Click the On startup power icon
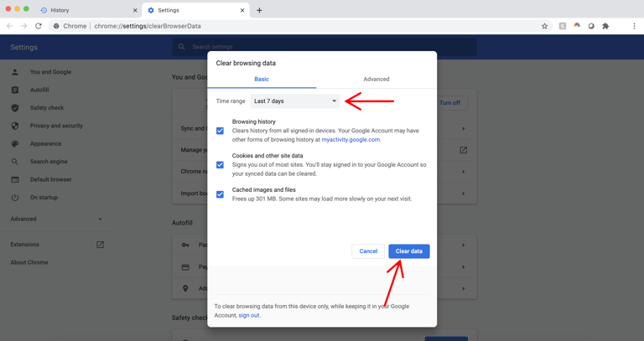The image size is (644, 341). click(15, 198)
